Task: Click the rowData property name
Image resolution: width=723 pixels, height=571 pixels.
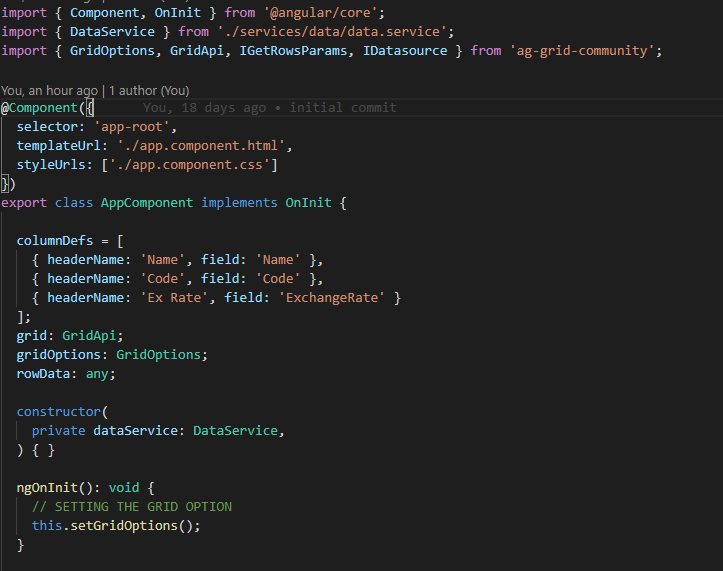Action: (x=43, y=374)
